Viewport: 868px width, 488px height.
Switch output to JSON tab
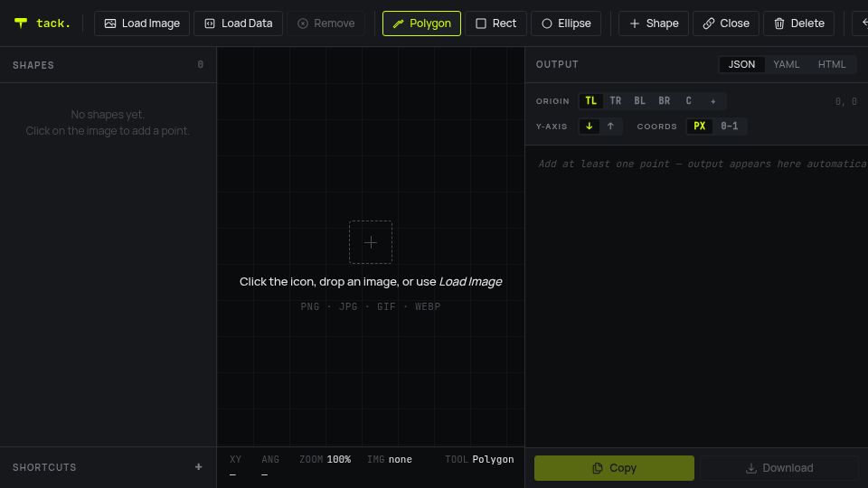click(x=741, y=64)
